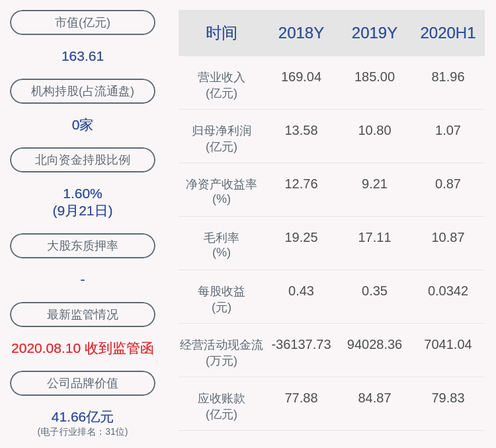The width and height of the screenshot is (496, 448).
Task: Click the red 2020.08.10 收到监管函 notice
Action: coord(83,348)
